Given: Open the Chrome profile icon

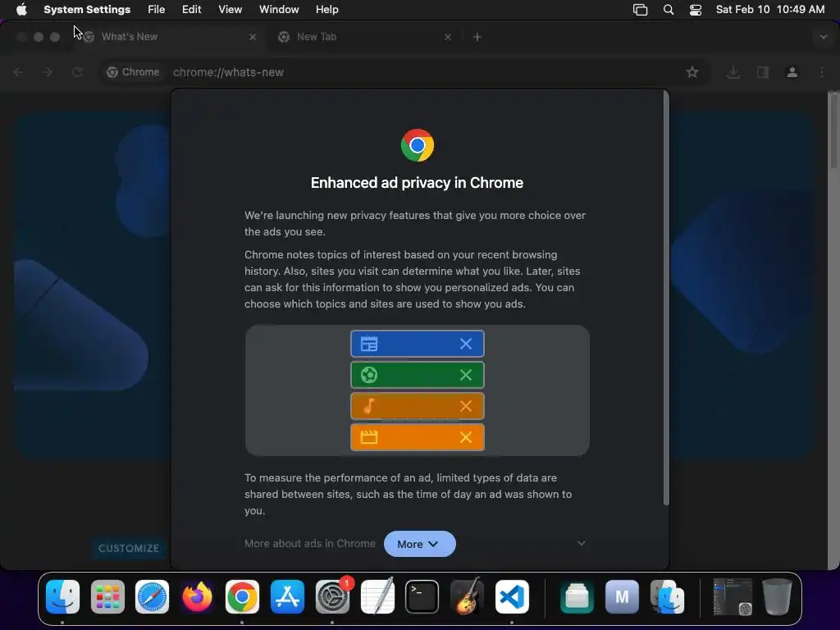Looking at the screenshot, I should 792,72.
